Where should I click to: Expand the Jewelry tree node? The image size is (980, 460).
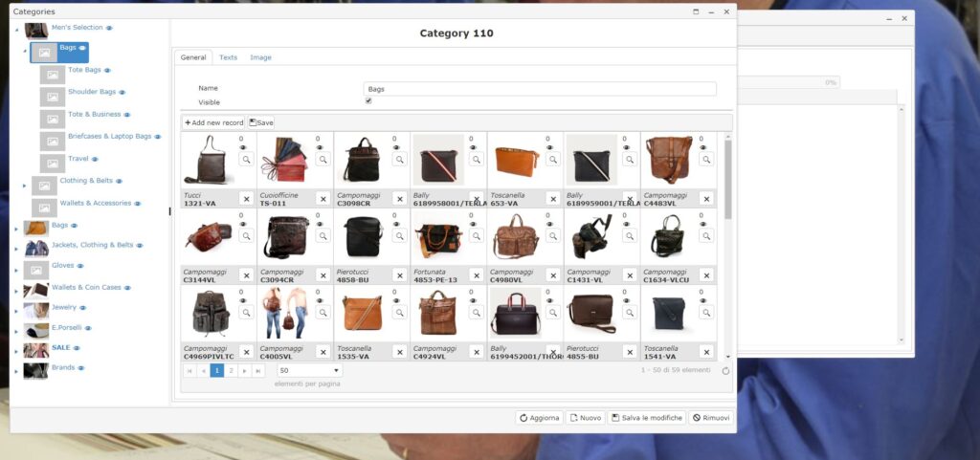click(17, 311)
